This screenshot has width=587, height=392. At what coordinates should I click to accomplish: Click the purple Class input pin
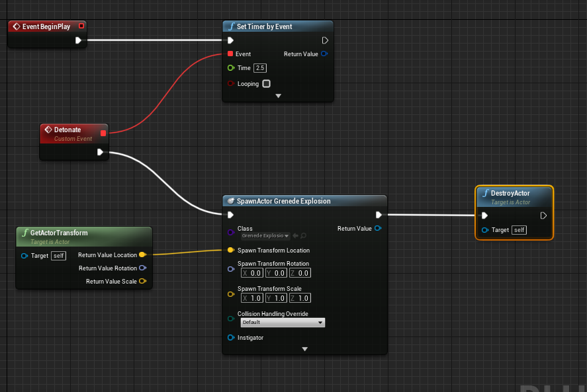point(231,232)
